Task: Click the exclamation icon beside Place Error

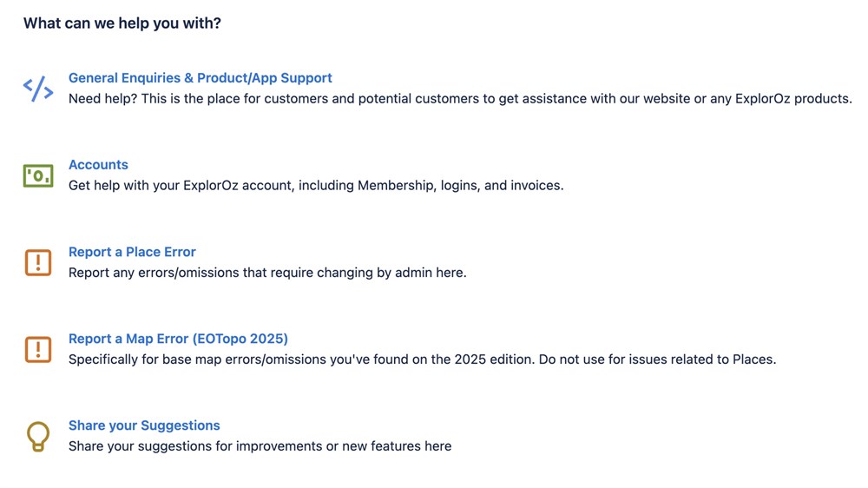Action: tap(38, 262)
